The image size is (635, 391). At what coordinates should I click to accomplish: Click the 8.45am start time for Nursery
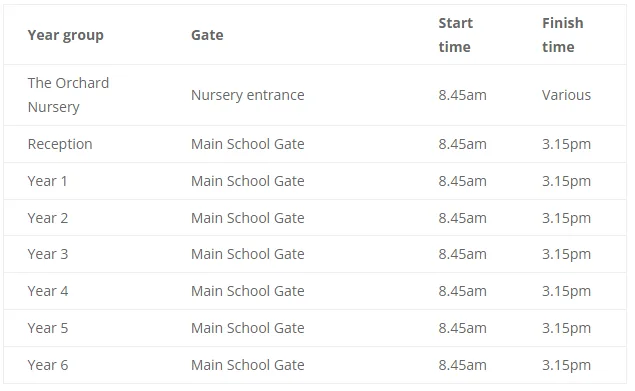pos(462,95)
